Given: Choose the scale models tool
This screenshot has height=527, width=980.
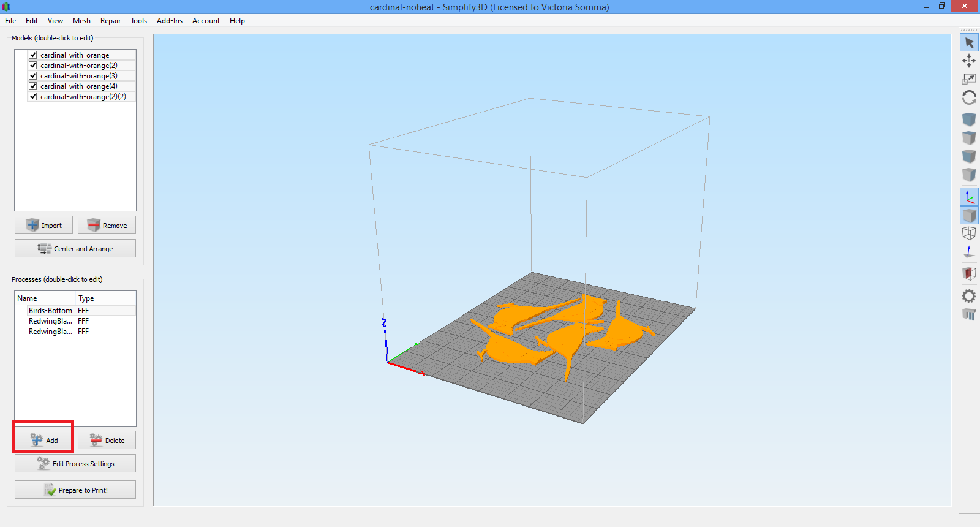Looking at the screenshot, I should [x=969, y=78].
